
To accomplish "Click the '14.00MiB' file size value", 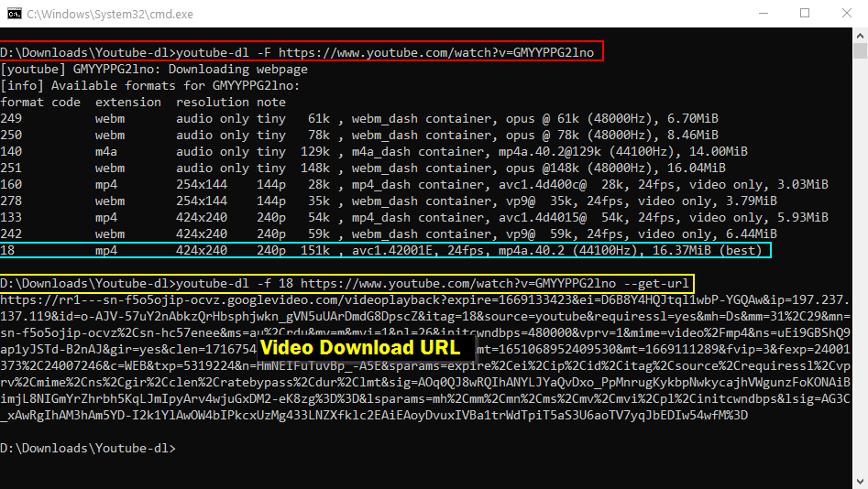I will (719, 152).
